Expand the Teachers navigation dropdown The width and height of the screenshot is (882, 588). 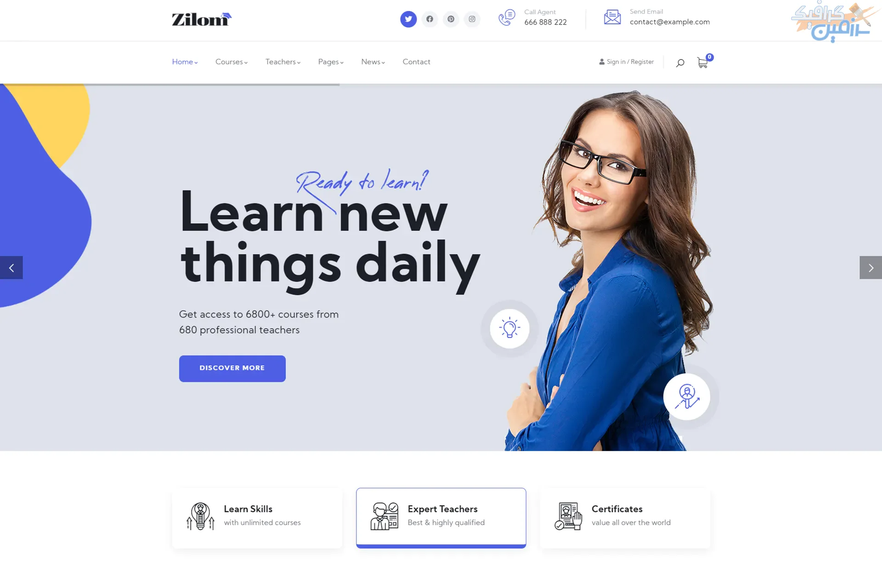[282, 62]
